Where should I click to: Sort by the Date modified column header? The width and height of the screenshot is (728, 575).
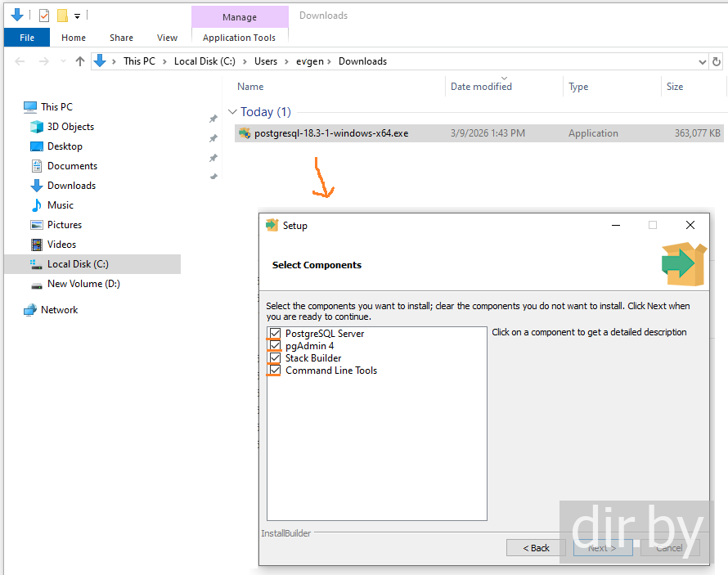pos(481,87)
